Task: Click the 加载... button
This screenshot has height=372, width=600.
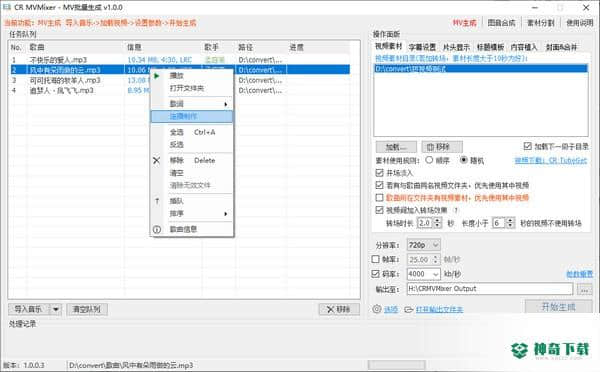Action: [x=396, y=147]
